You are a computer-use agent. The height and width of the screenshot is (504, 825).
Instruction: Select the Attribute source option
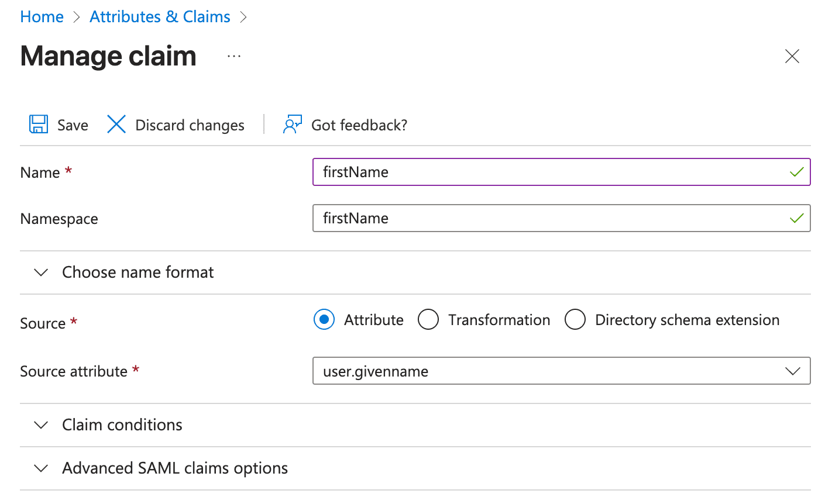click(x=324, y=320)
